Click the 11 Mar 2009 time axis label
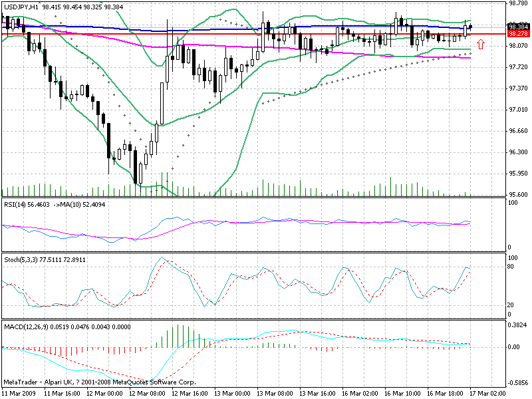This screenshot has height=399, width=532. coord(19,393)
